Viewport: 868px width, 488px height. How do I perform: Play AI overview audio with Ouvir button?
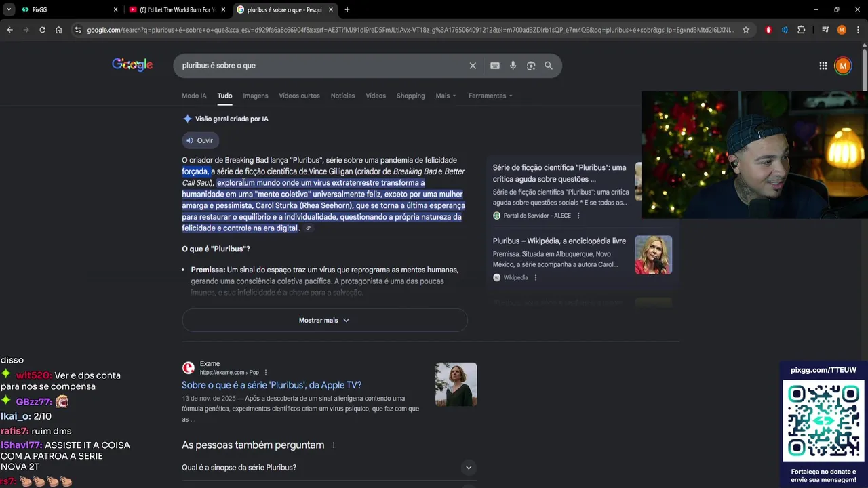pos(199,140)
